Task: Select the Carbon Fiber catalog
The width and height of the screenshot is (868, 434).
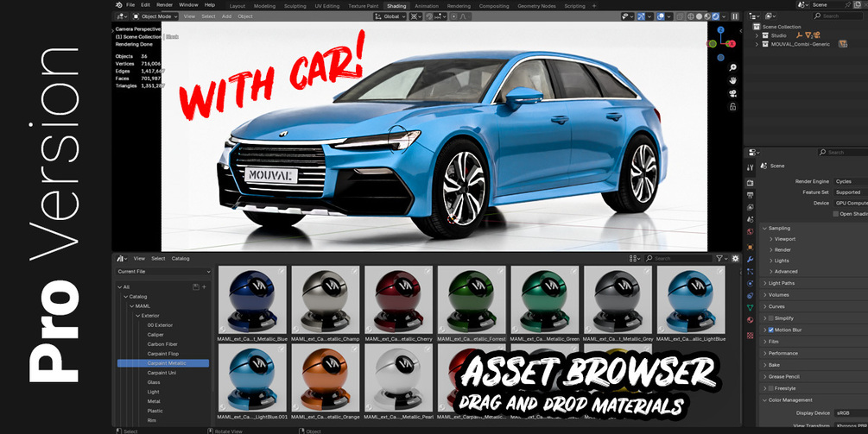Action: (162, 344)
